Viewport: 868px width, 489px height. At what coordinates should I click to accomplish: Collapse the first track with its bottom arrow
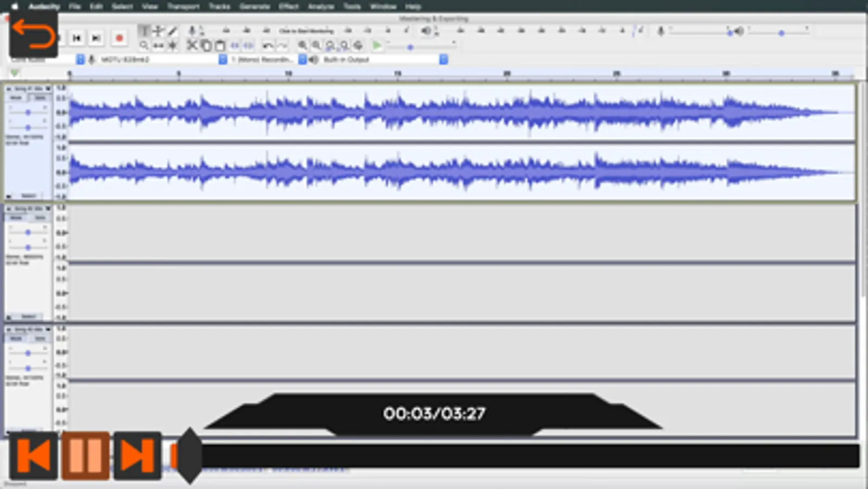pyautogui.click(x=9, y=196)
